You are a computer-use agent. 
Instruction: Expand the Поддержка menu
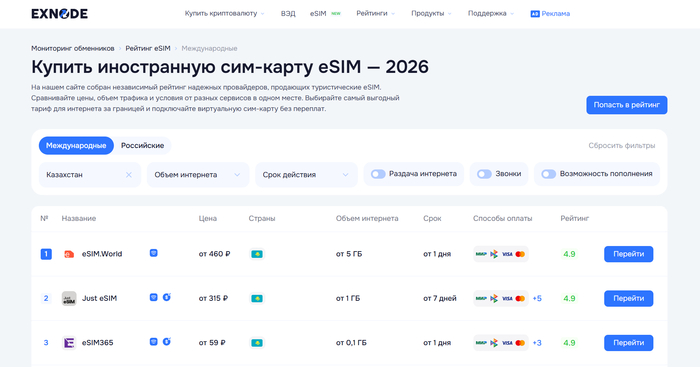(x=491, y=14)
